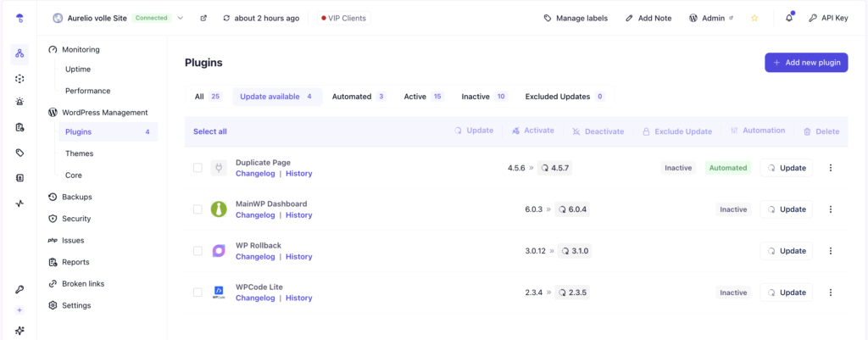Expand the site selector dropdown chevron

pyautogui.click(x=181, y=18)
